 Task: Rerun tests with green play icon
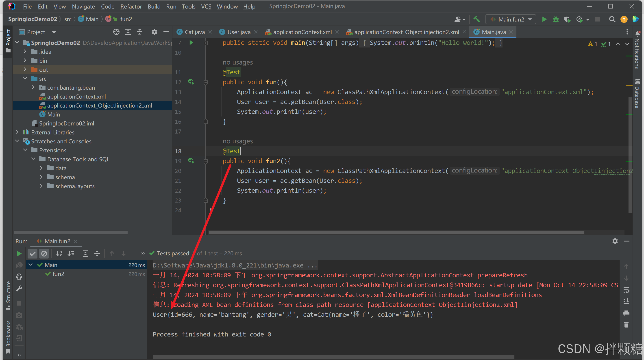click(19, 254)
